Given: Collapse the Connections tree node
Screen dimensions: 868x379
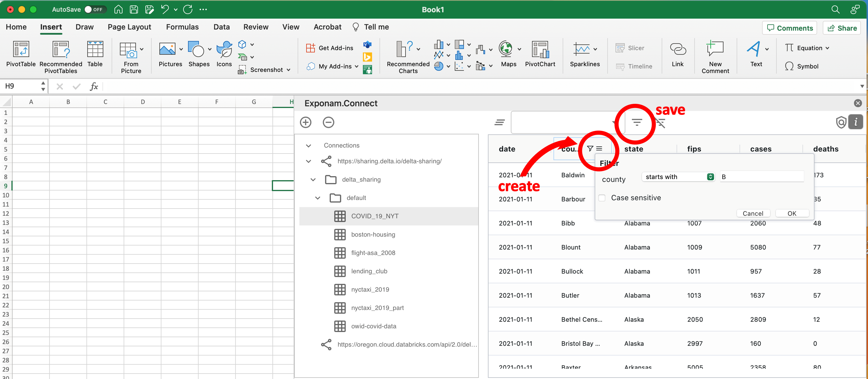Looking at the screenshot, I should click(308, 146).
